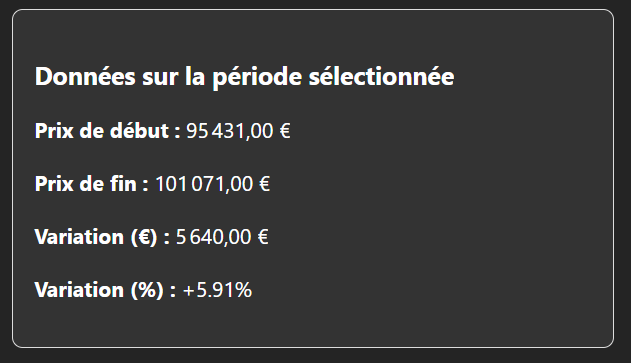Select the "Prix de fin :" label
The image size is (631, 363).
click(x=91, y=184)
